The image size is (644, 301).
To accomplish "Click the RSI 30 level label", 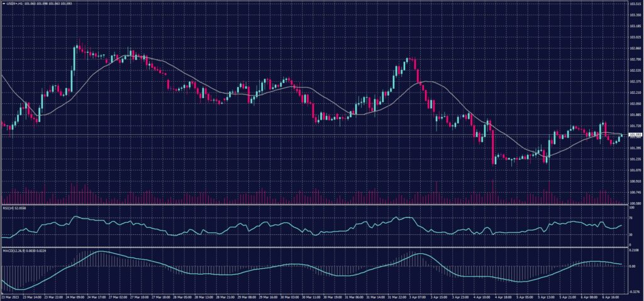I will tap(630, 234).
